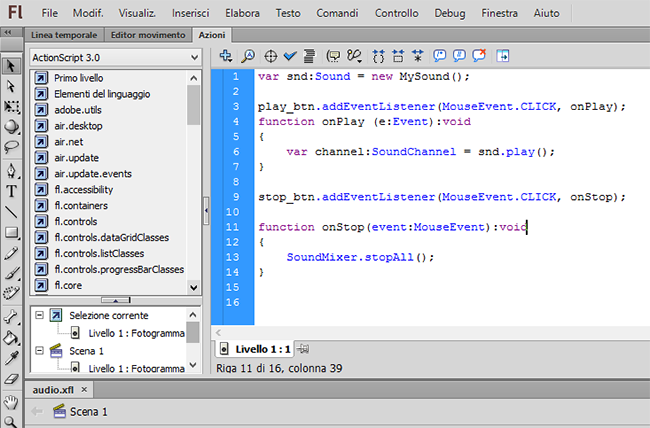Open the Comandi menu
Viewport: 650px width, 428px height.
pyautogui.click(x=337, y=13)
